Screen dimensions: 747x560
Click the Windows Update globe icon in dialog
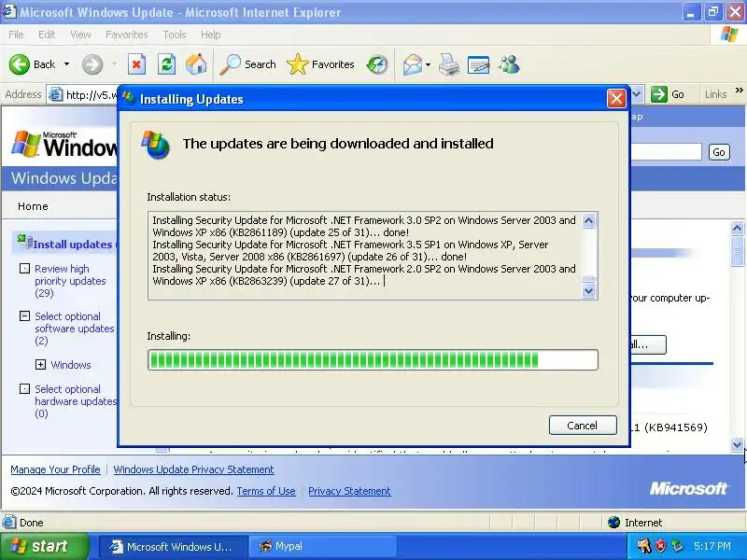(x=155, y=145)
